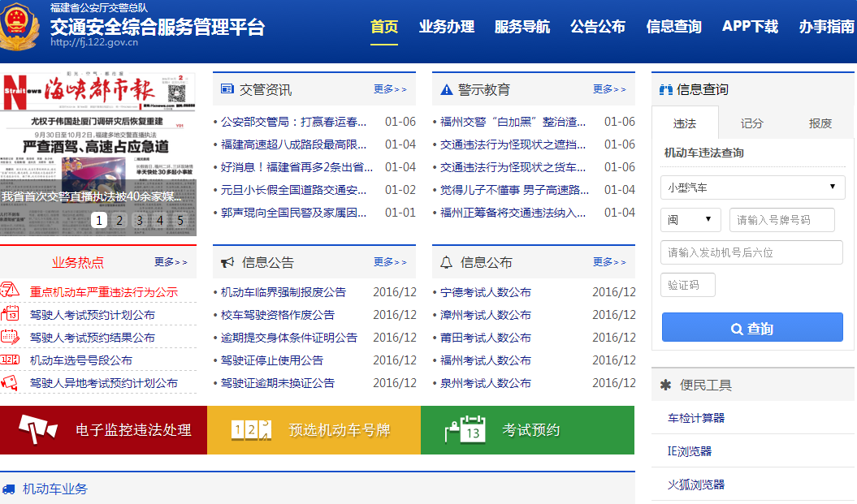
Task: Open 更多 link in 信息公告 section
Action: coord(390,262)
